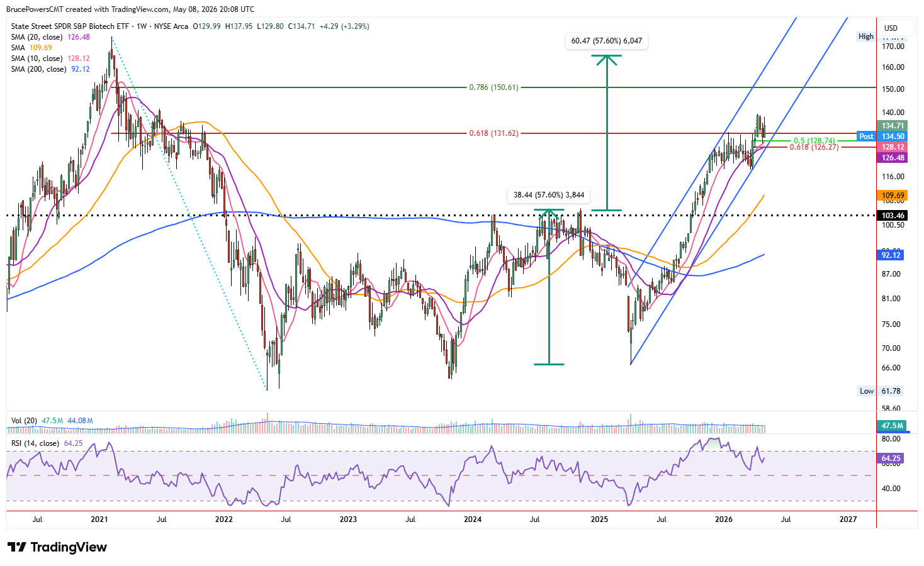Click the pink 128.12 axis price tag

892,147
